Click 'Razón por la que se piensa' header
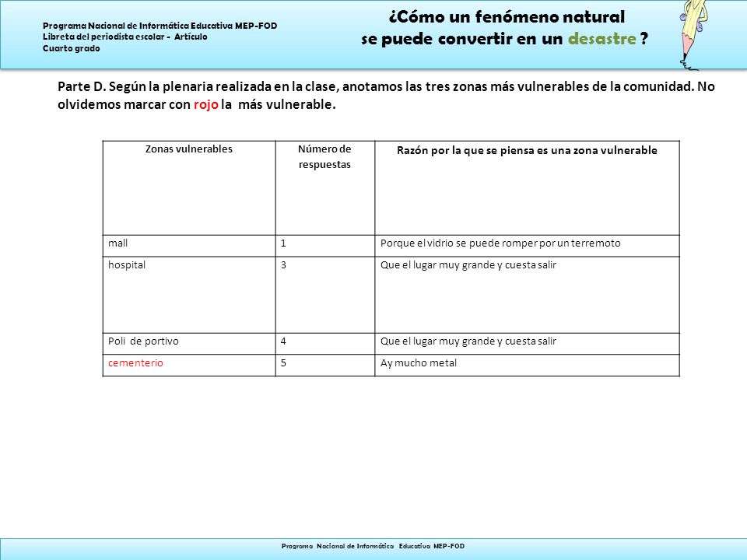 click(x=527, y=187)
